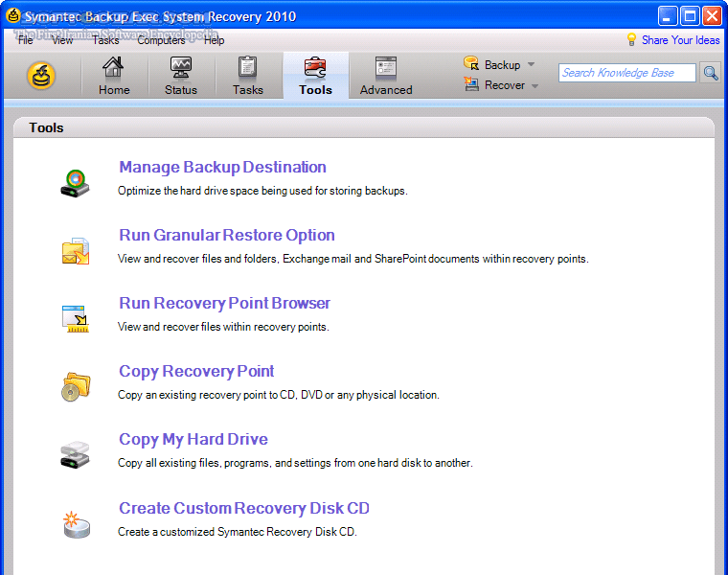This screenshot has width=728, height=575.
Task: Click the Recover computer icon
Action: (x=471, y=83)
